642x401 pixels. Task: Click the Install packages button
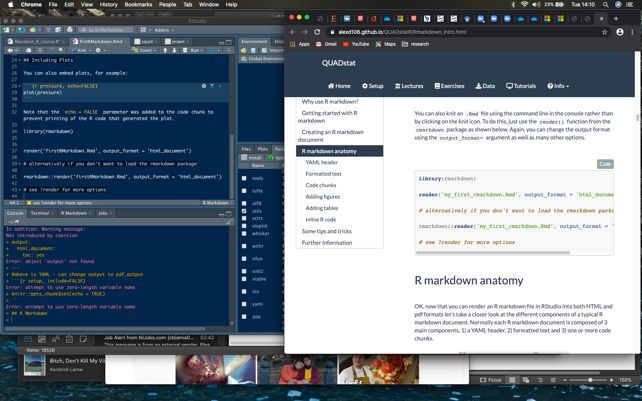pos(251,157)
